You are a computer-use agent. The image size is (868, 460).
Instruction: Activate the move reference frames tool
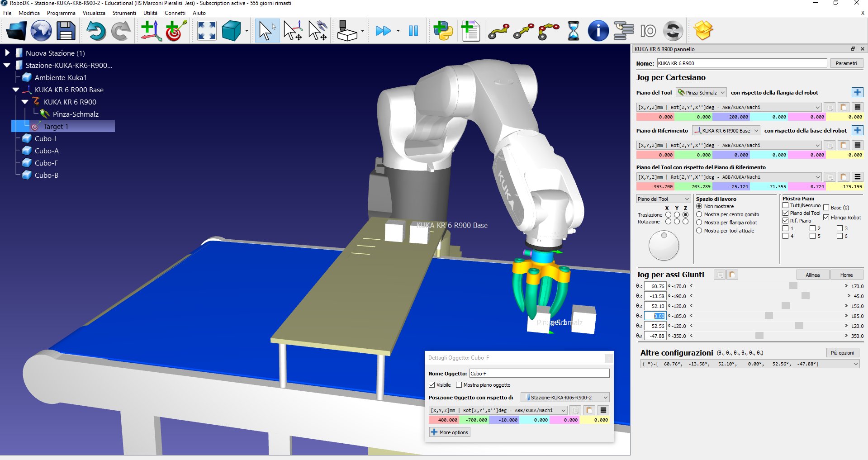pos(293,31)
